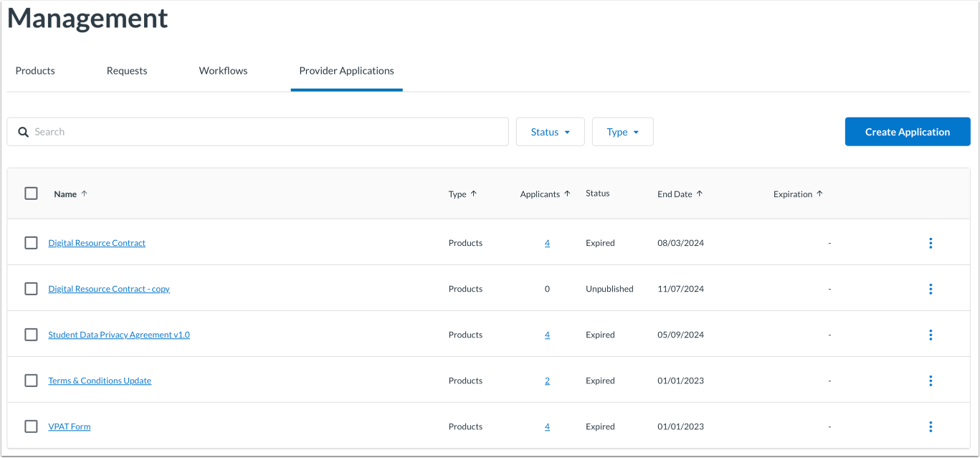The image size is (980, 458).
Task: View the 2 applicants for Terms & Conditions
Action: pyautogui.click(x=547, y=381)
